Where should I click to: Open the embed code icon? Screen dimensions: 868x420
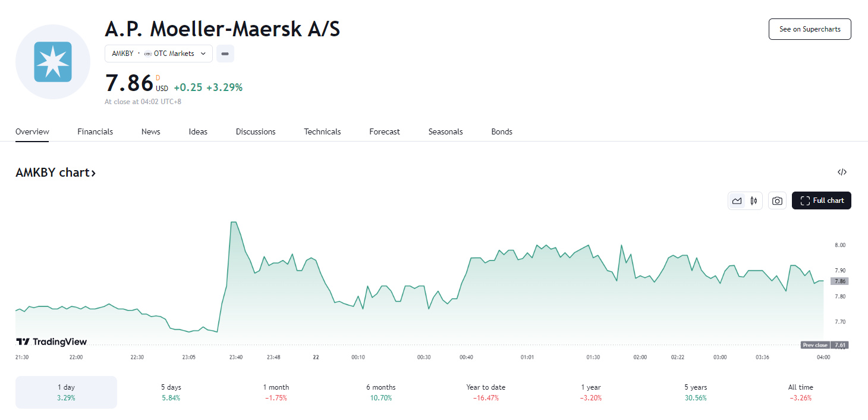pos(842,173)
